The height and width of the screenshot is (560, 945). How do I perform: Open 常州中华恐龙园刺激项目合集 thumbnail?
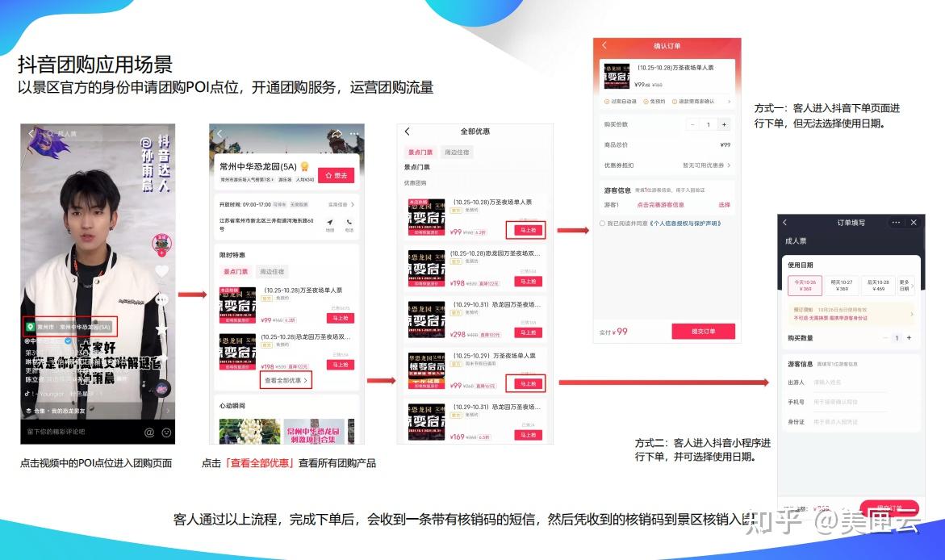coord(313,432)
